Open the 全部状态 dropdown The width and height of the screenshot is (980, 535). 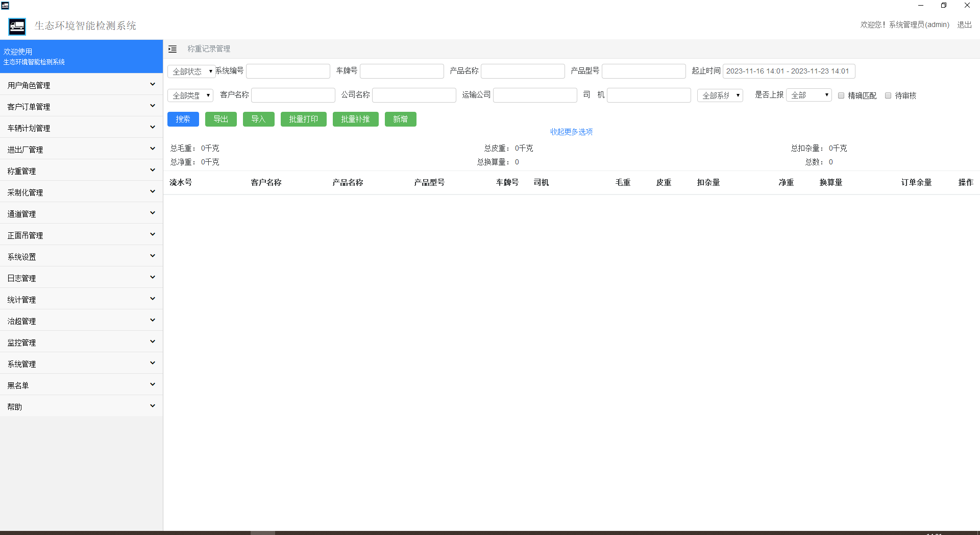tap(191, 71)
